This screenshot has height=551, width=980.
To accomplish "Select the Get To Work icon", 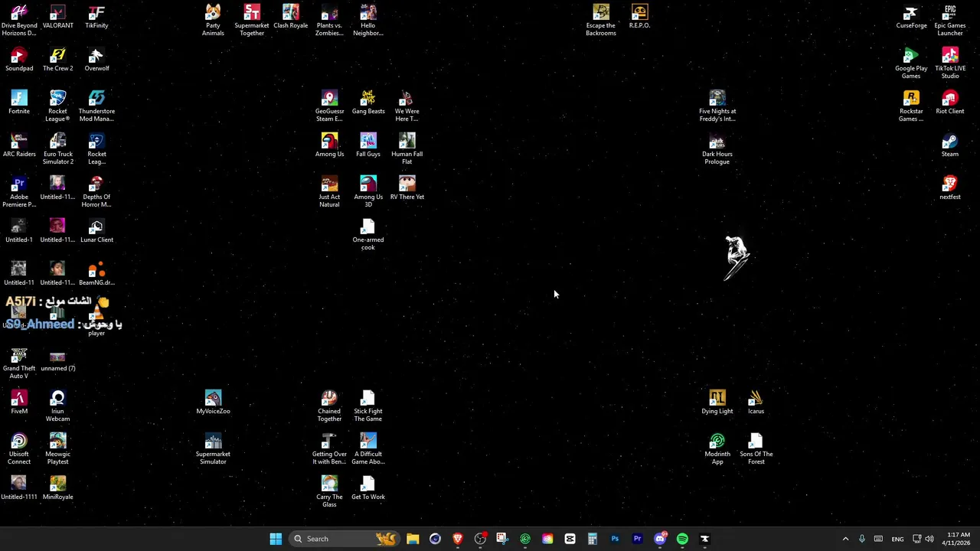I will click(368, 488).
